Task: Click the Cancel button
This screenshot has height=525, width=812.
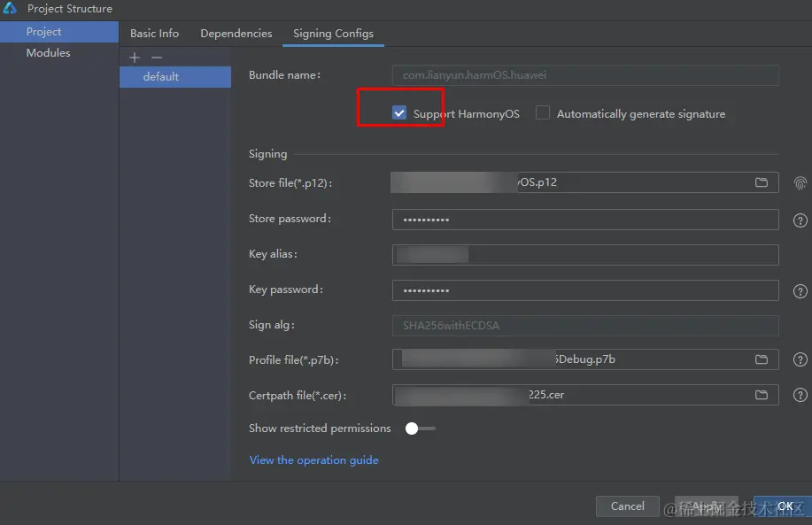Action: coord(627,506)
